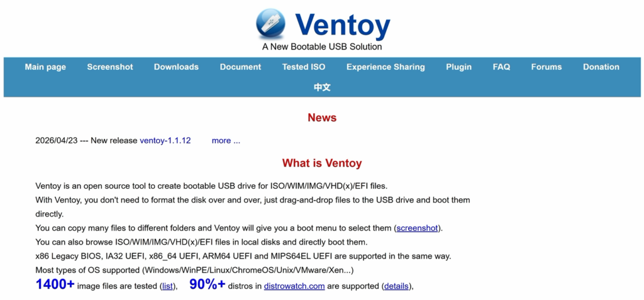
Task: Click the News heading
Action: click(x=322, y=118)
